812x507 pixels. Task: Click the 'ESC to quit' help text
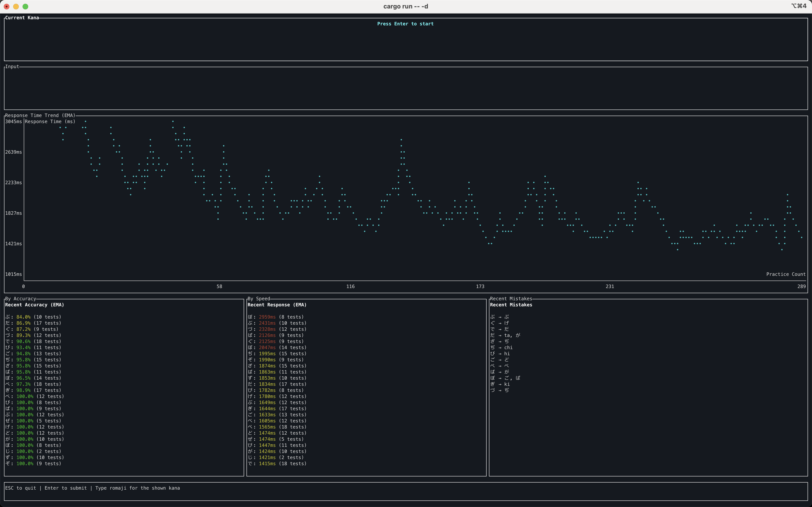[20, 488]
